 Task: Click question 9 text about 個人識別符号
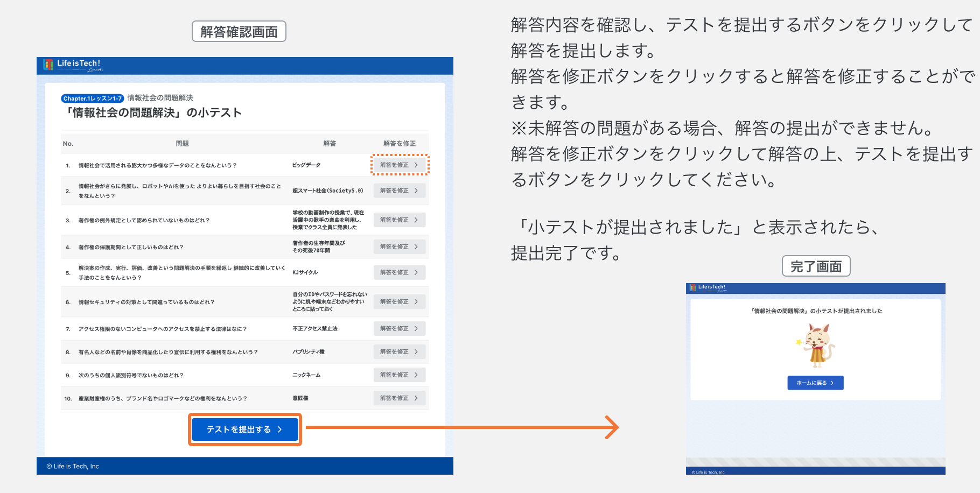click(x=131, y=375)
